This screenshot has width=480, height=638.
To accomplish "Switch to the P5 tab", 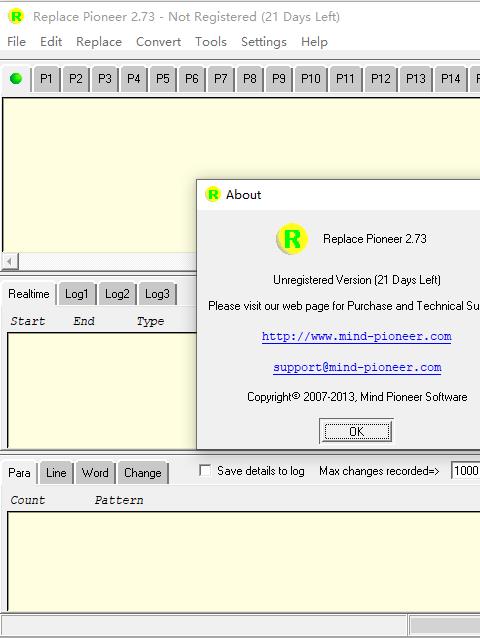I will tap(163, 79).
